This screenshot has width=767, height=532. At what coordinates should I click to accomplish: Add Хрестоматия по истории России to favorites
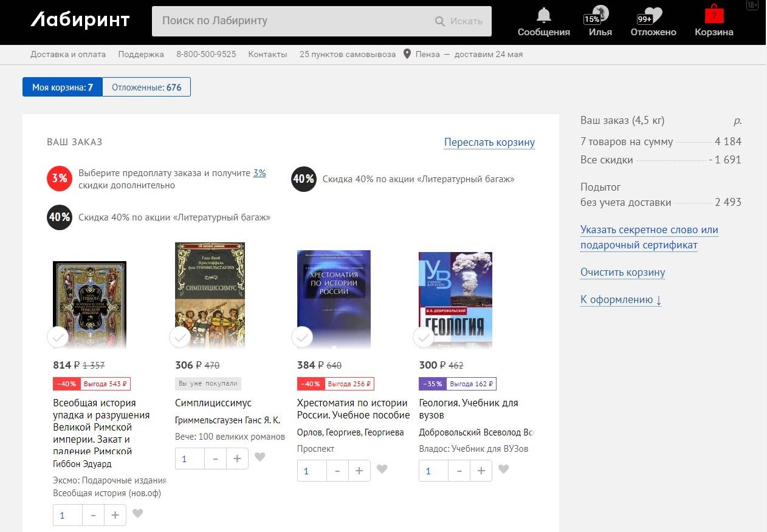382,469
